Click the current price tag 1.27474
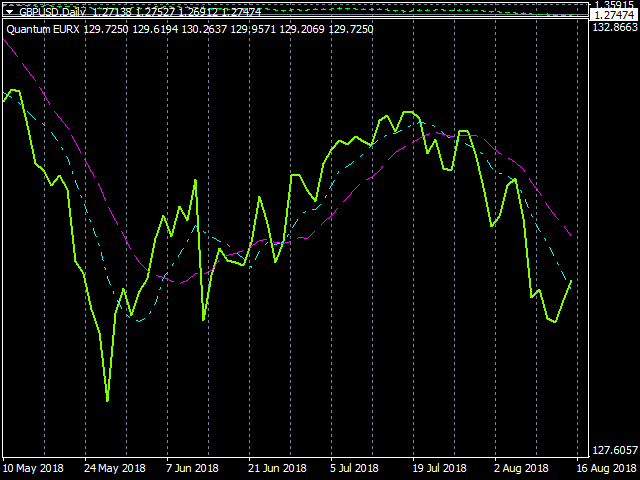640x480 pixels. point(614,15)
